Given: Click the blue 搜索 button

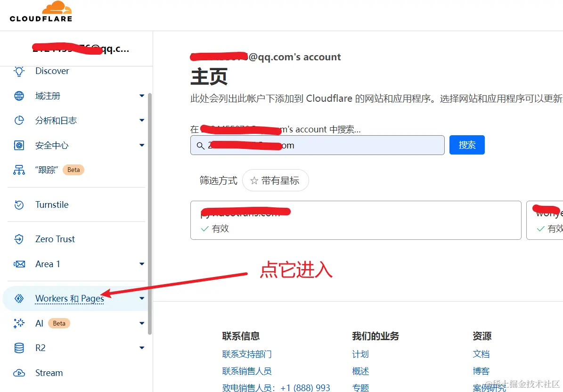Looking at the screenshot, I should (467, 145).
